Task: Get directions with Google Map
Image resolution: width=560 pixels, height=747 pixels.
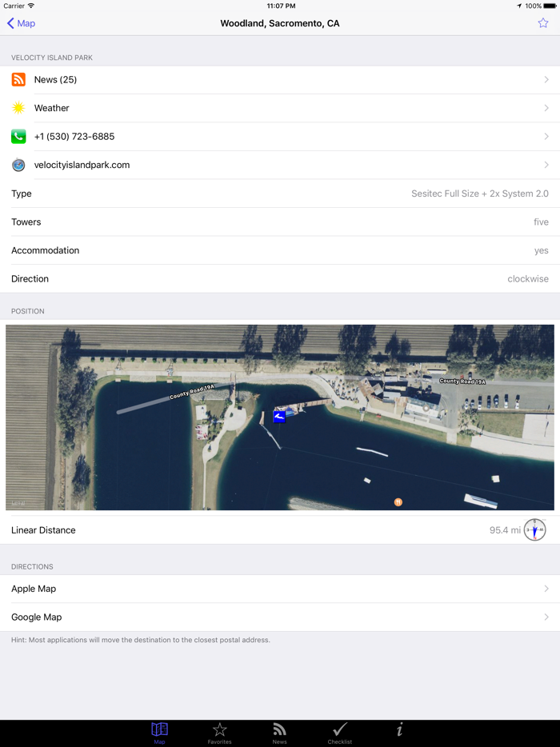Action: click(280, 617)
